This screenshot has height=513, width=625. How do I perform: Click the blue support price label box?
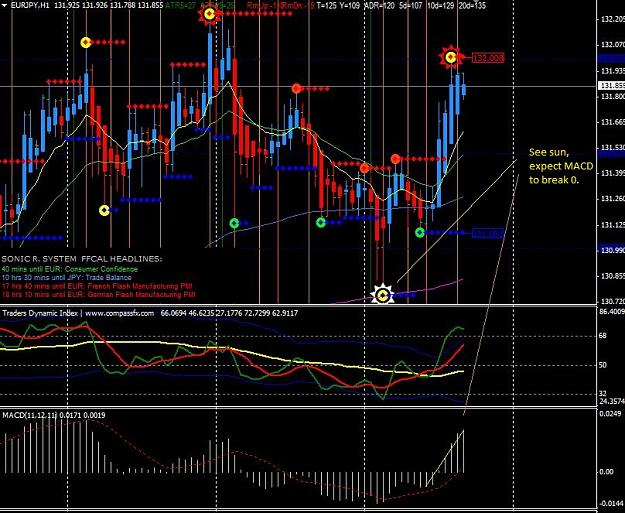tap(488, 234)
